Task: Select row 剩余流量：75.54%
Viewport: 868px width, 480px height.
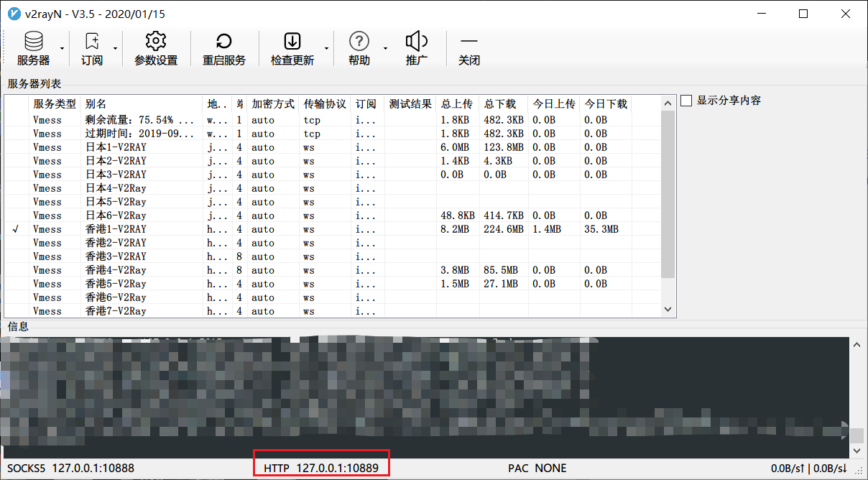Action: pyautogui.click(x=333, y=120)
